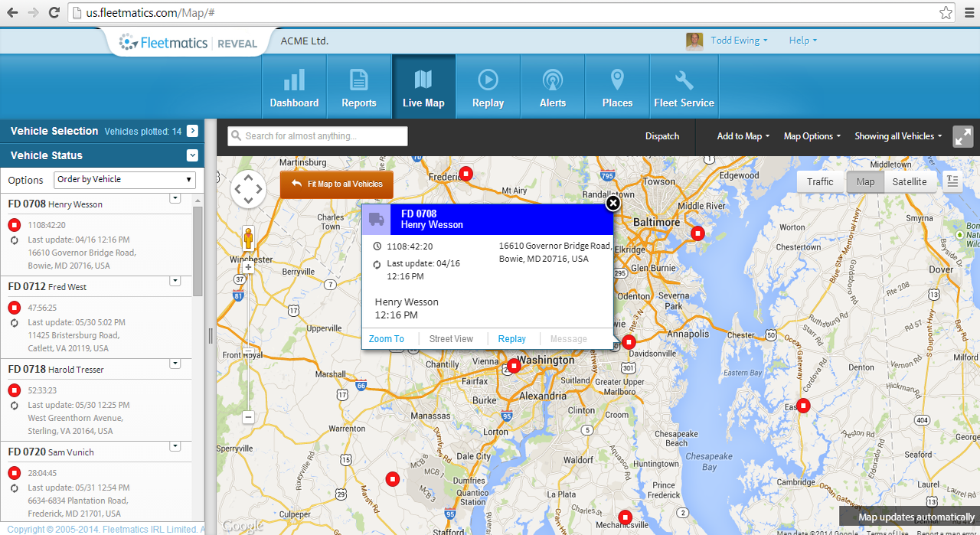Collapse the Vehicle Status panel
This screenshot has height=535, width=980.
pos(192,155)
